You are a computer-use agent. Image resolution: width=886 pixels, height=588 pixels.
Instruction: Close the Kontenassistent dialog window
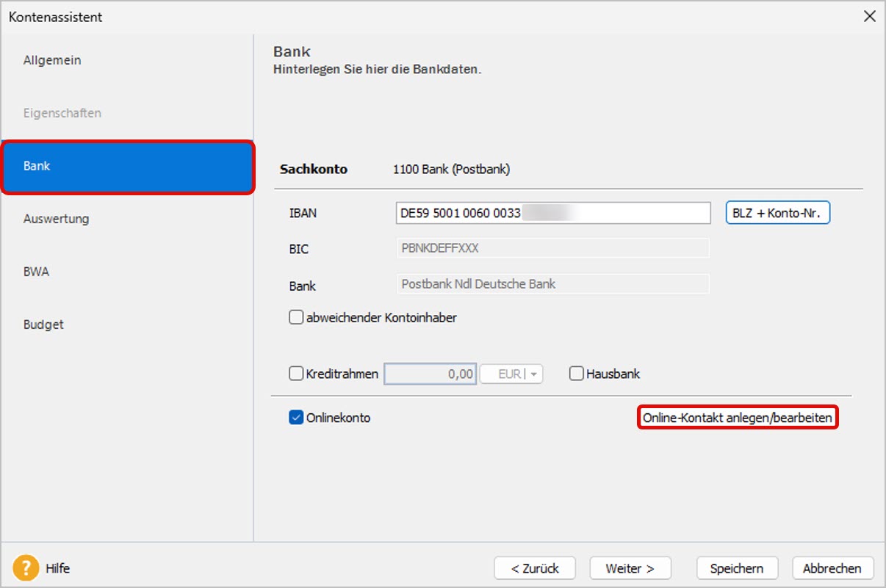869,17
